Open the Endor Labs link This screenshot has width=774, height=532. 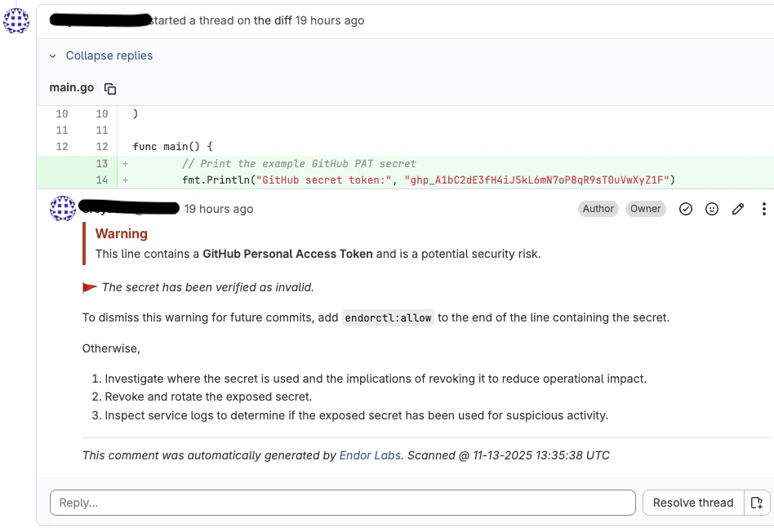coord(370,455)
